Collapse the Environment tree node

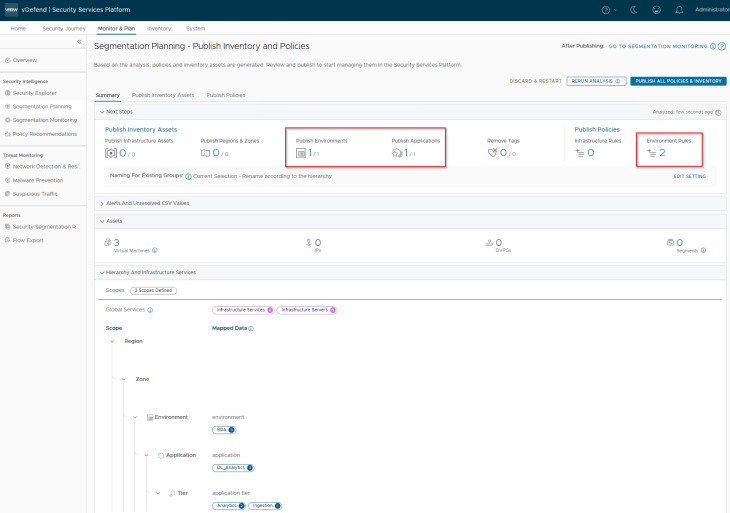point(135,416)
